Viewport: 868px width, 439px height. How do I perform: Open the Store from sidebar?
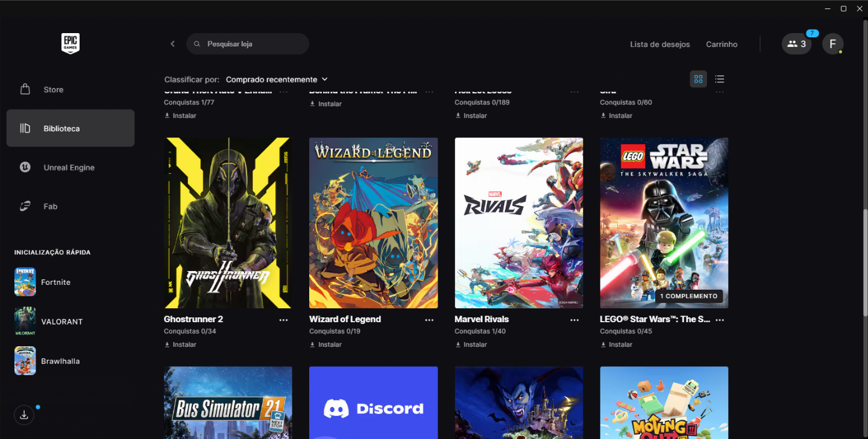[x=71, y=90]
